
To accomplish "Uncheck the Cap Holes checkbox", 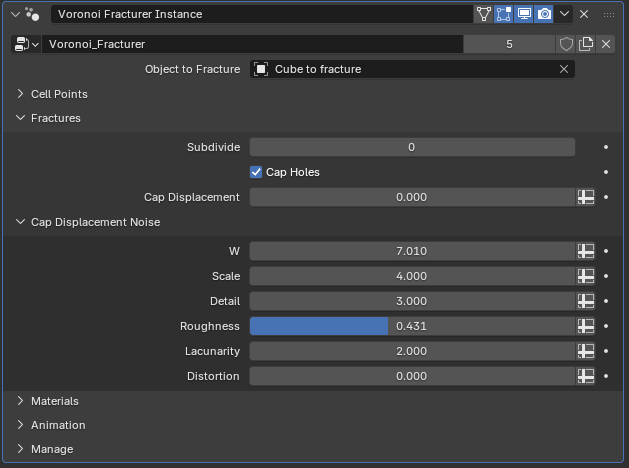I will click(256, 172).
